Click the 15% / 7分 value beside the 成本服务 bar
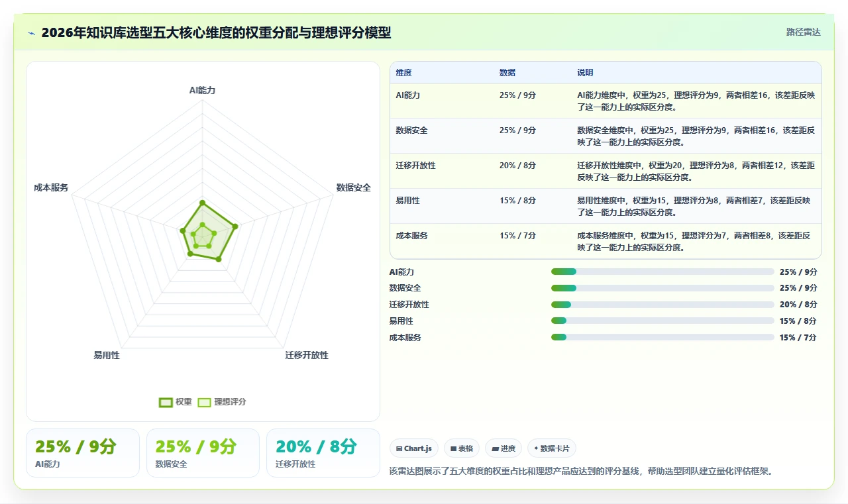Viewport: 848px width, 504px height. 798,337
